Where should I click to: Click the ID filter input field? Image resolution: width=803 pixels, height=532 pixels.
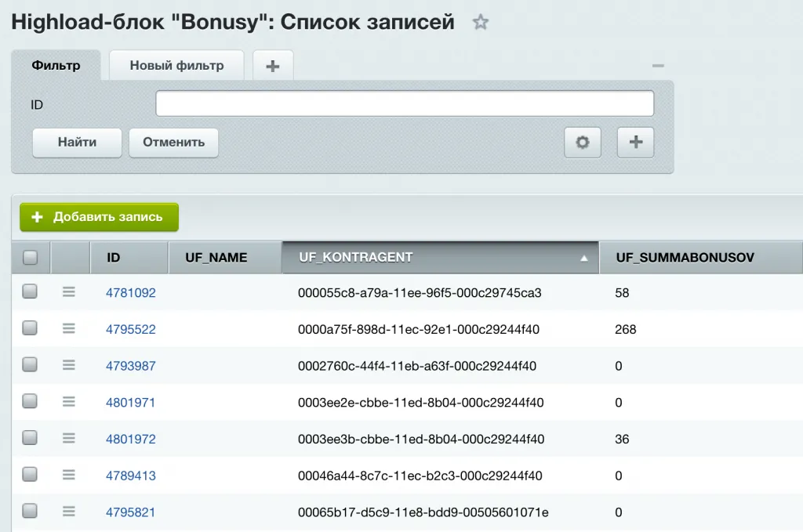pos(405,103)
